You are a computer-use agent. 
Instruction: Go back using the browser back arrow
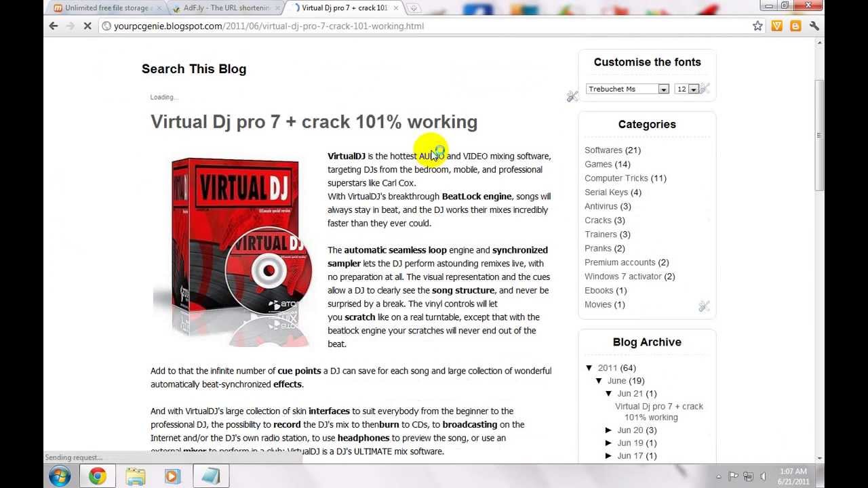(54, 26)
